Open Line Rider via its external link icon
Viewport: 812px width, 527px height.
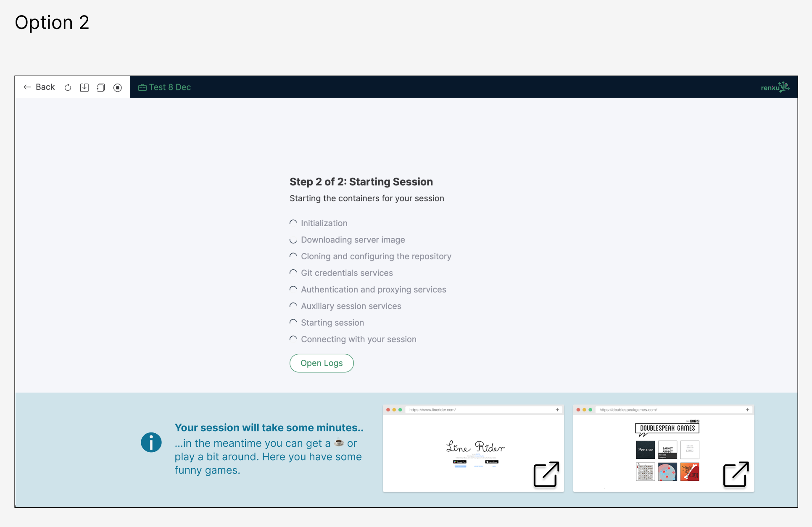tap(546, 474)
